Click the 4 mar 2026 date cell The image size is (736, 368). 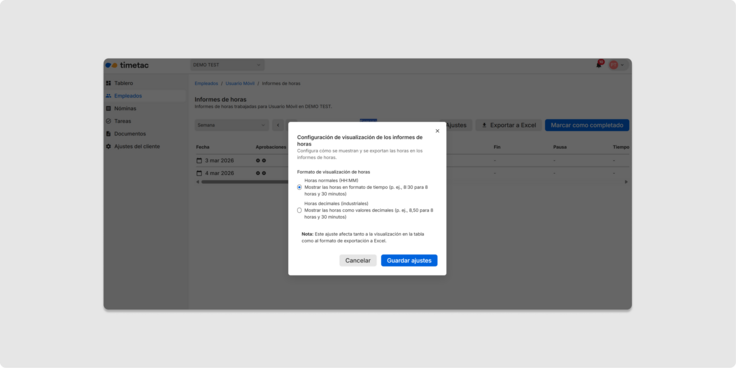click(x=219, y=173)
